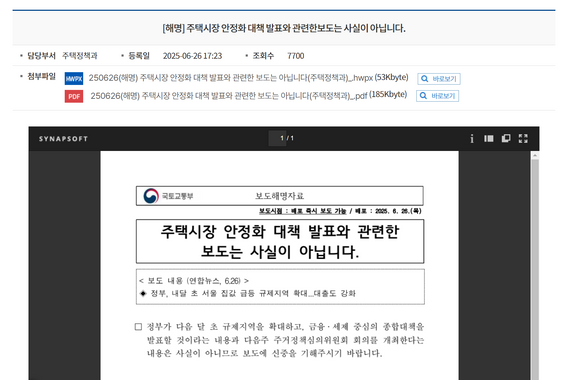Click the paragraph starting 정부가 다음 달 초
The image size is (582, 380).
point(280,340)
